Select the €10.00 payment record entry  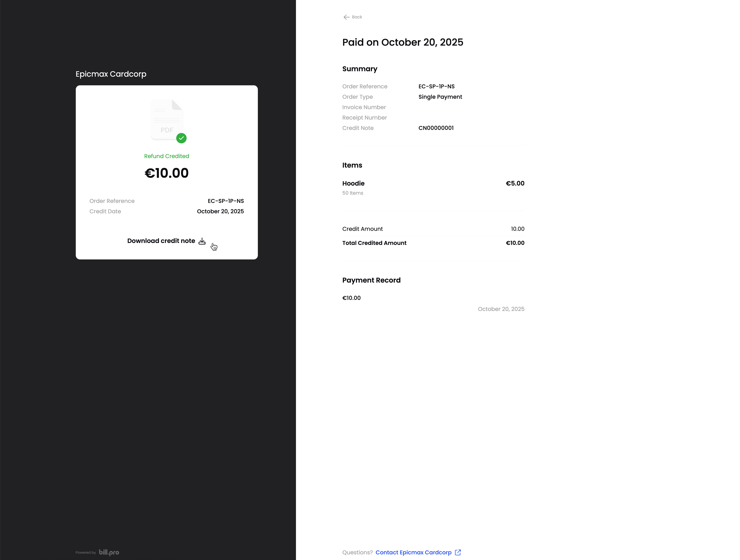point(351,298)
